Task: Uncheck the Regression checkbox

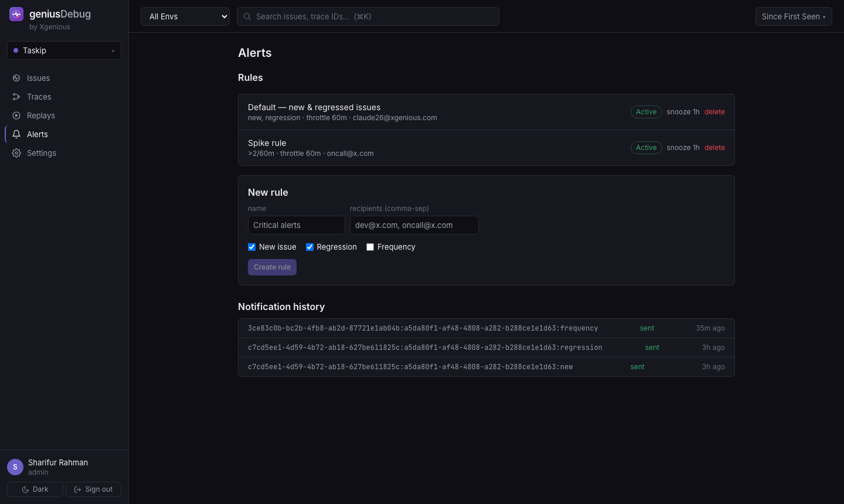Action: [309, 247]
